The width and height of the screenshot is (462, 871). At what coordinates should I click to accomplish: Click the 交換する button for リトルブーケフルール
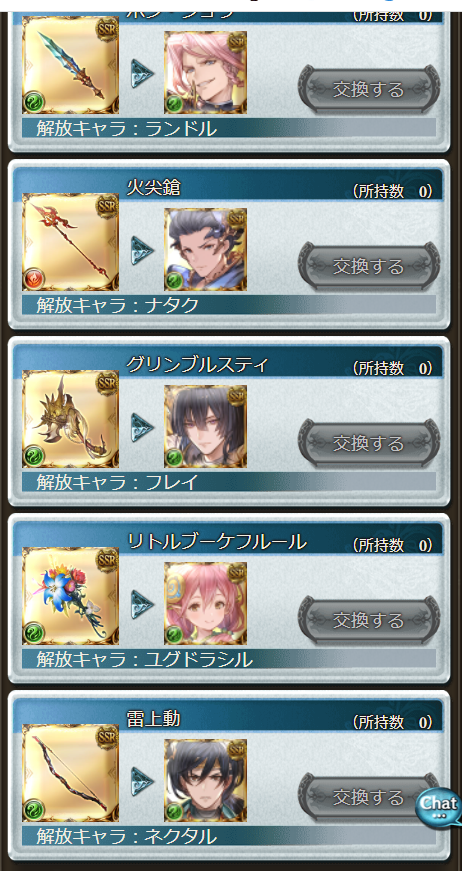pos(369,620)
